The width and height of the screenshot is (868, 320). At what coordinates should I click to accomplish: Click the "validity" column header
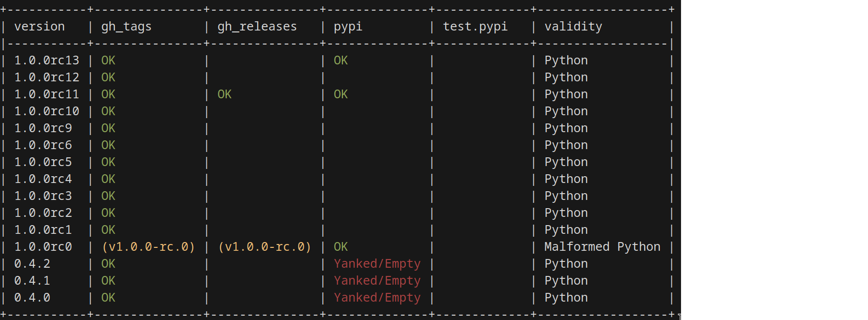(x=573, y=27)
